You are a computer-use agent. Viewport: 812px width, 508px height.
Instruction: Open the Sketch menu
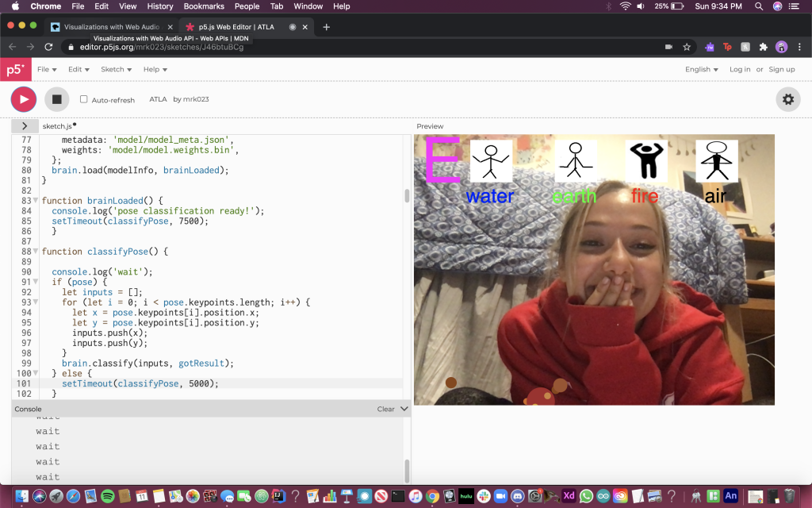[116, 70]
